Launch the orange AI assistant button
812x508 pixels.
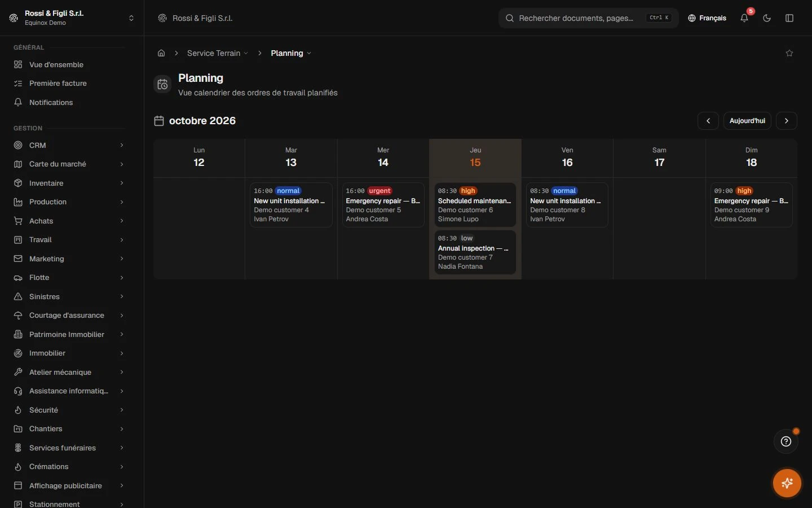[x=787, y=483]
